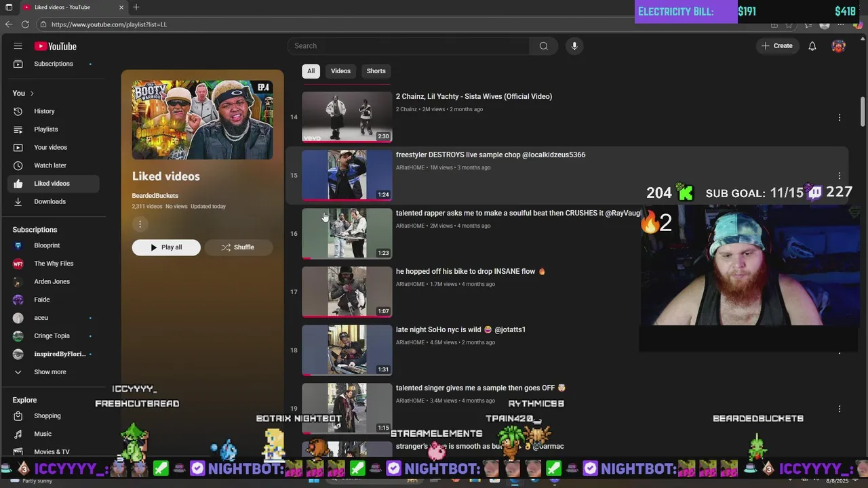The image size is (868, 488).
Task: Open the 2 Chainz channel link
Action: tap(406, 109)
